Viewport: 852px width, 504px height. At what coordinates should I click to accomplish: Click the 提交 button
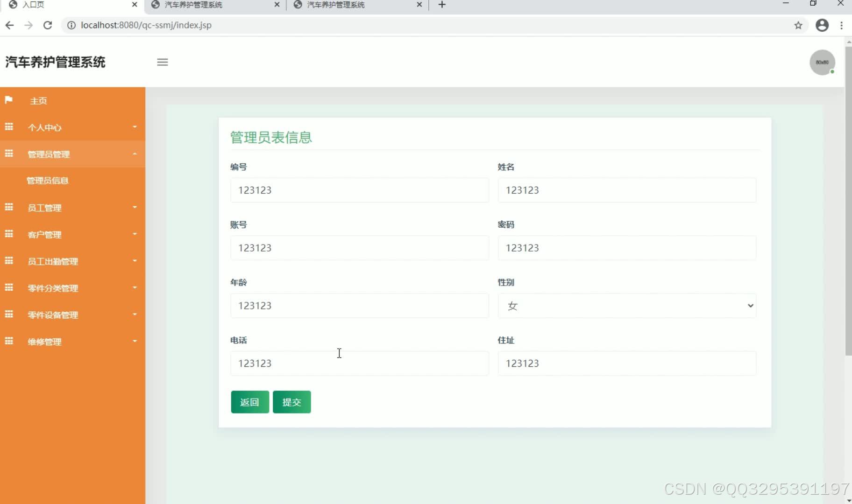(292, 402)
